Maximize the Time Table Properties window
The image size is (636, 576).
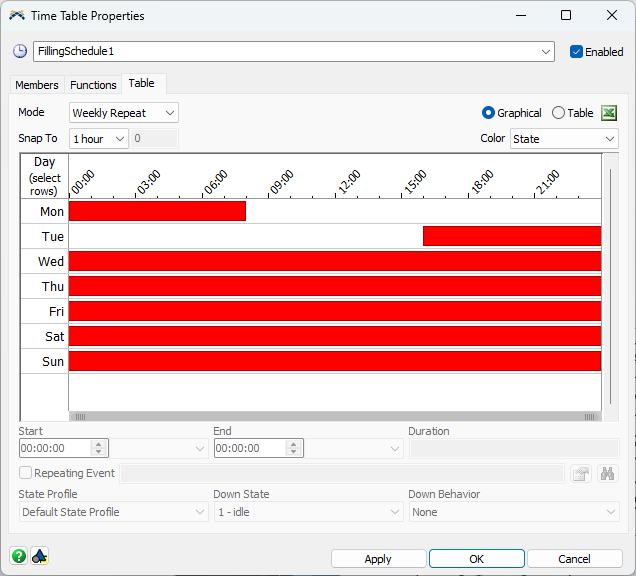point(566,16)
